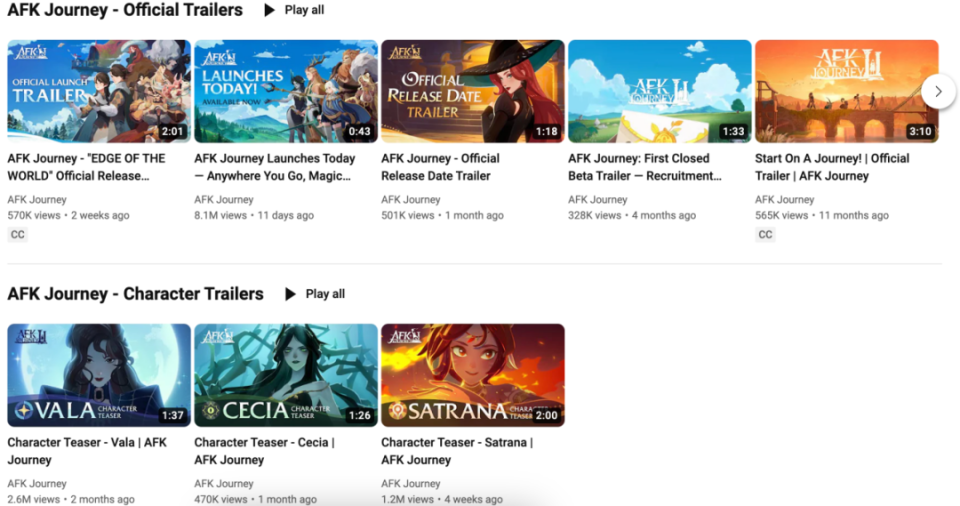Click channel name under the Cecia teaser
The height and width of the screenshot is (506, 960).
click(223, 484)
